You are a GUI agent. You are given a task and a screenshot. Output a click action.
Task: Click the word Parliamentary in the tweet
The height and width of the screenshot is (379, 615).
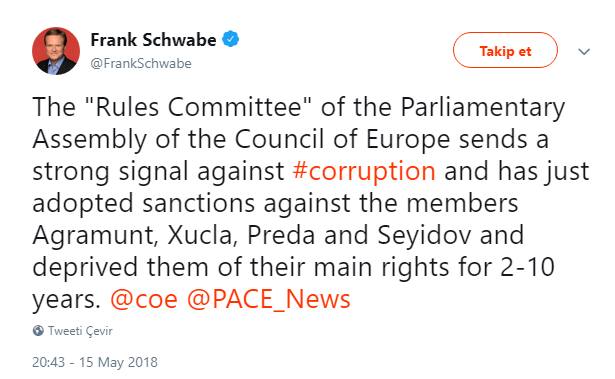[483, 108]
